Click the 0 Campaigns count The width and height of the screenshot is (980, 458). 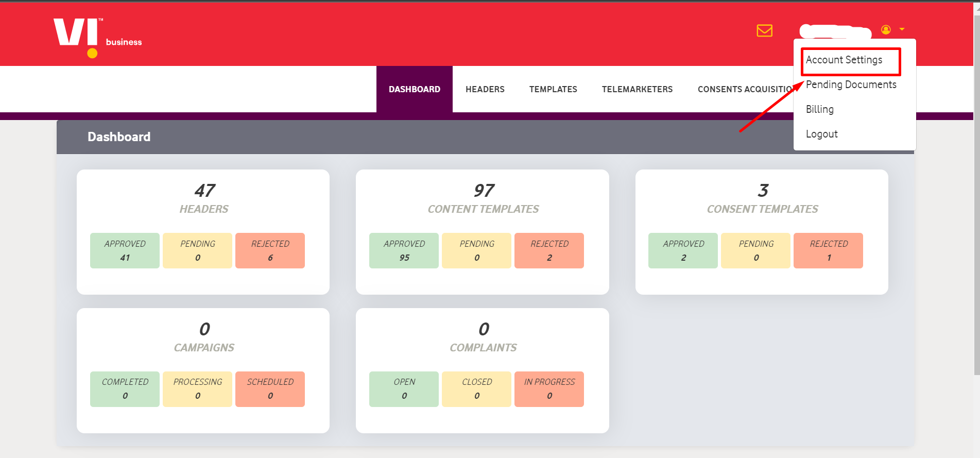204,329
